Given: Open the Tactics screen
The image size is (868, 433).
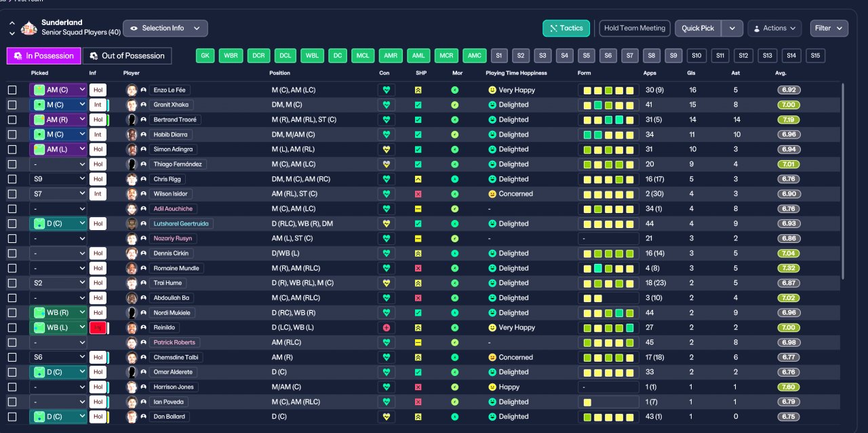Looking at the screenshot, I should [566, 29].
